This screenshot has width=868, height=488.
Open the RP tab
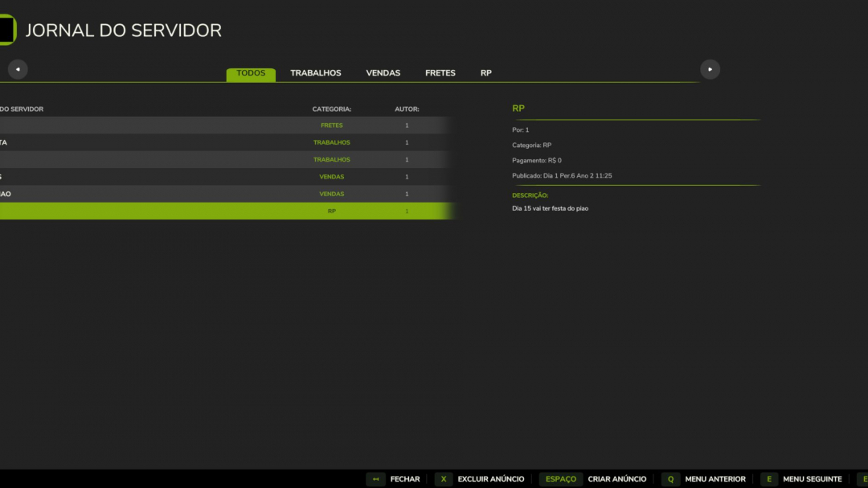(486, 73)
